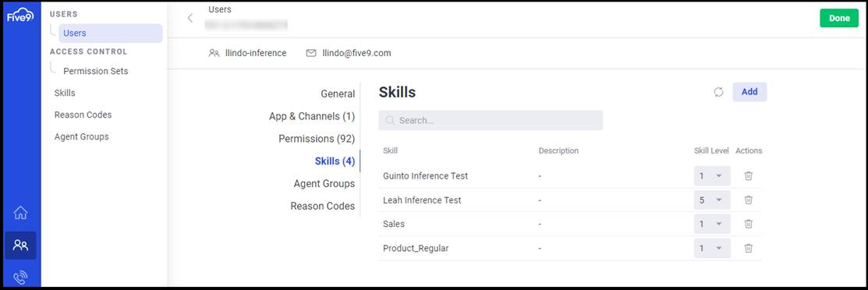
Task: Select the Users icon in left rail
Action: [x=20, y=245]
